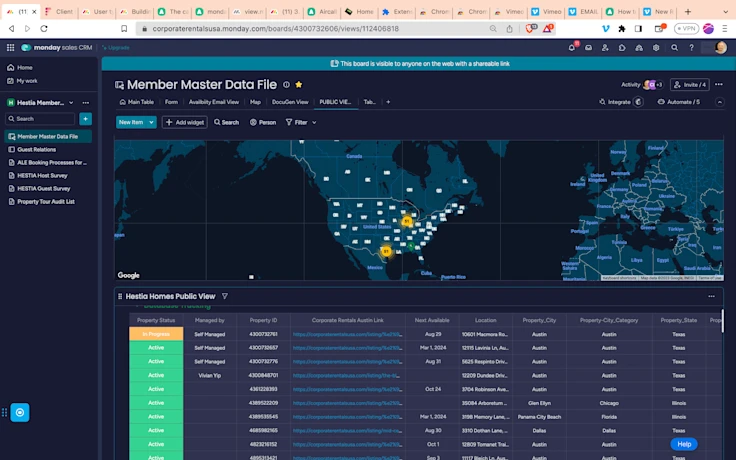The image size is (736, 460).
Task: Open Guest Relations board in sidebar
Action: (x=37, y=149)
